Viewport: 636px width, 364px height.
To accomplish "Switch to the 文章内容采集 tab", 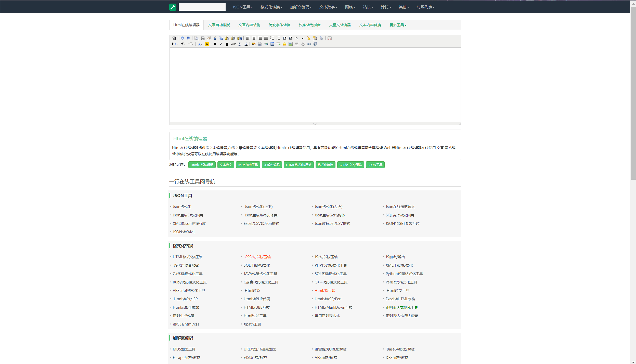I will (249, 25).
